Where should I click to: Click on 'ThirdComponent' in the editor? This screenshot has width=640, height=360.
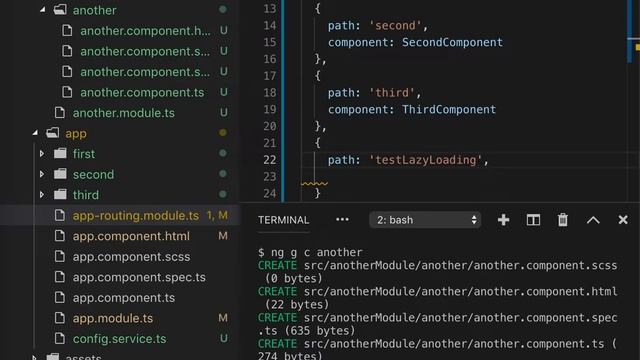[449, 109]
